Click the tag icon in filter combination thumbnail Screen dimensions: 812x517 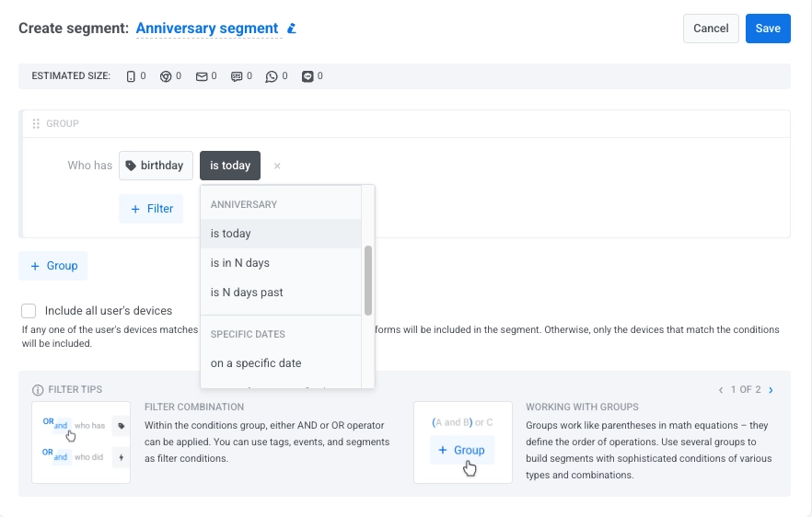[x=122, y=426]
